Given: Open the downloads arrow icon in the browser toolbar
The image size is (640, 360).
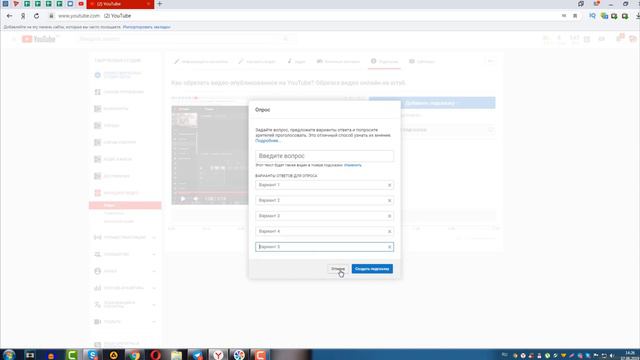Looking at the screenshot, I should (x=637, y=16).
